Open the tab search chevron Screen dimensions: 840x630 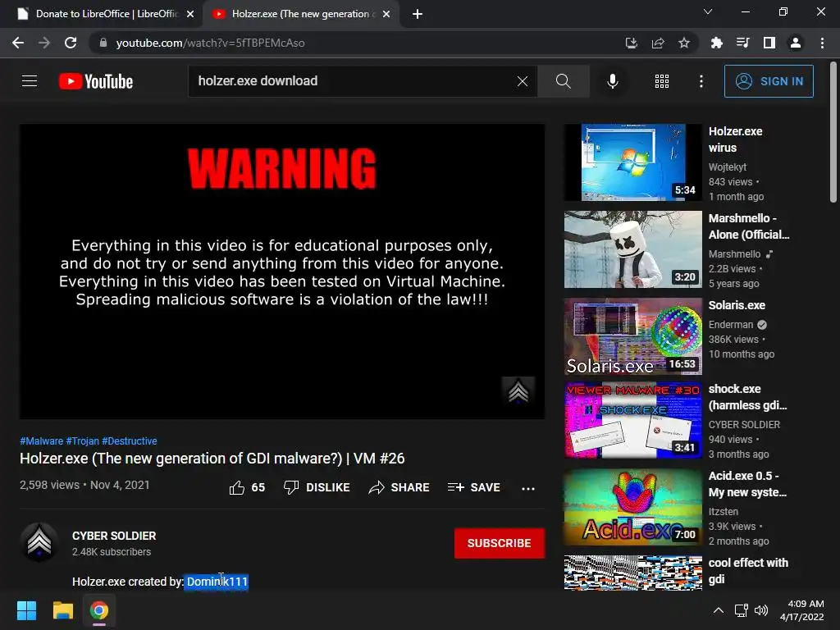click(x=708, y=11)
